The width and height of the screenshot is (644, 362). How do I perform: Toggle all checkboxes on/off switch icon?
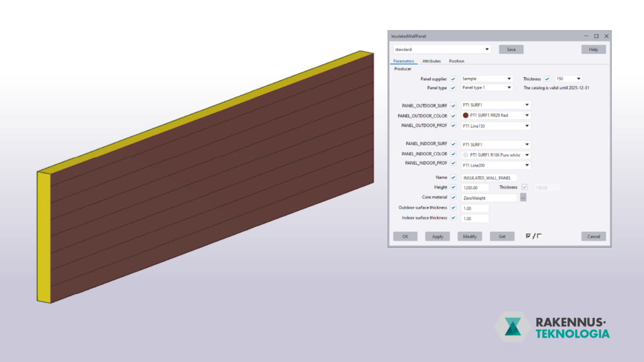pos(533,236)
